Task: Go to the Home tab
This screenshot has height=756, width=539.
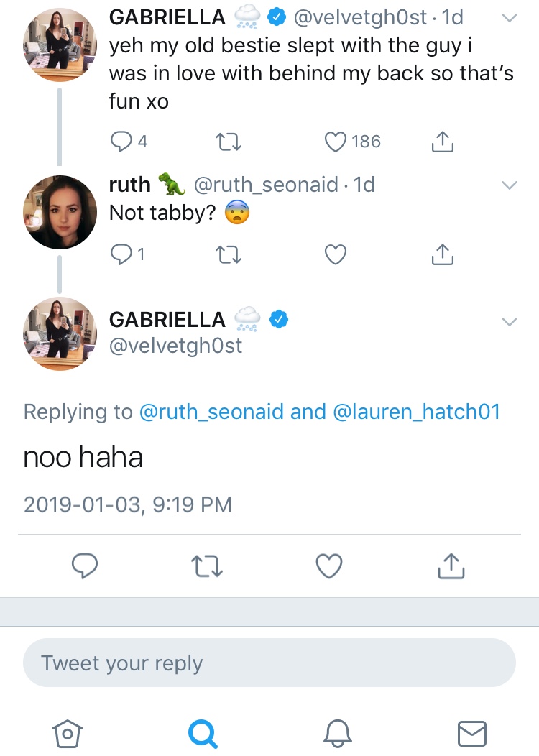Action: click(68, 733)
